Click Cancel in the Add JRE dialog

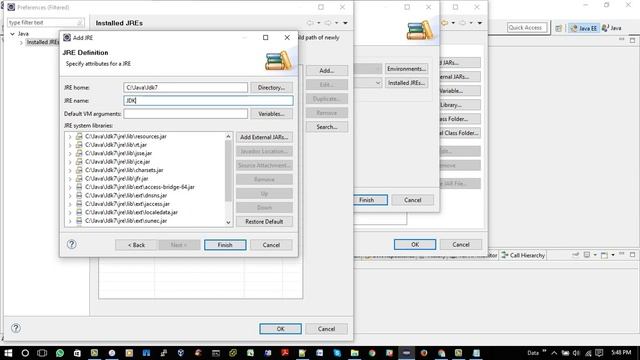[271, 245]
